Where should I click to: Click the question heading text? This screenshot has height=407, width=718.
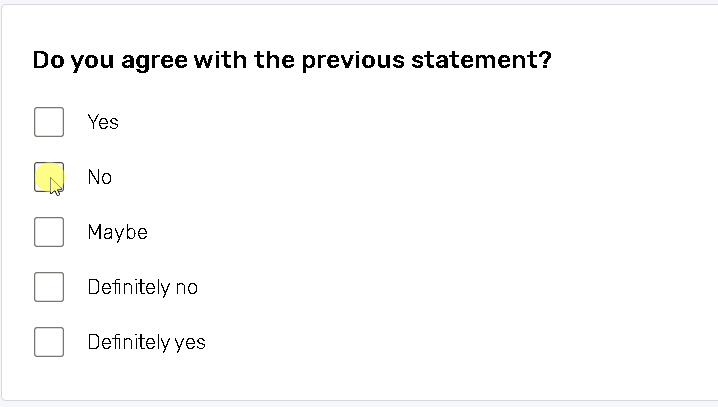coord(291,60)
